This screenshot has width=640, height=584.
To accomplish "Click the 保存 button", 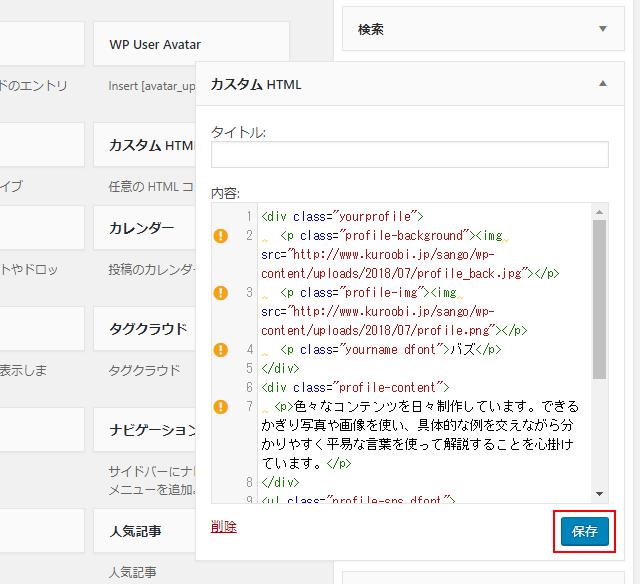I will tap(584, 531).
